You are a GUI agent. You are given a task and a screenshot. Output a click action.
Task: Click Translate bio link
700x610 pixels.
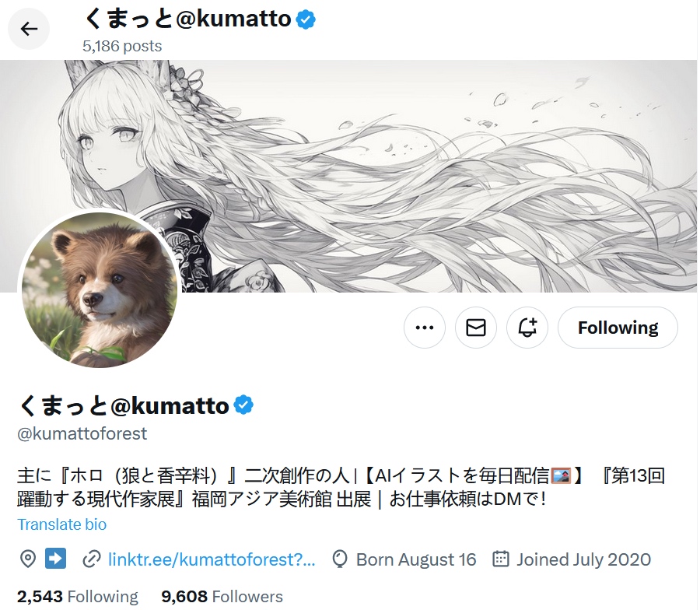pos(62,524)
